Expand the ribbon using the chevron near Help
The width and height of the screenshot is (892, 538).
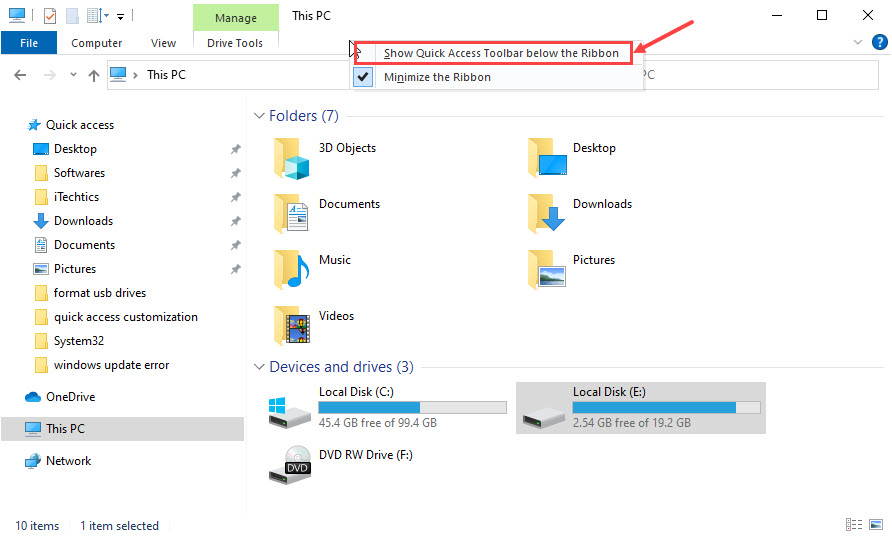(858, 42)
